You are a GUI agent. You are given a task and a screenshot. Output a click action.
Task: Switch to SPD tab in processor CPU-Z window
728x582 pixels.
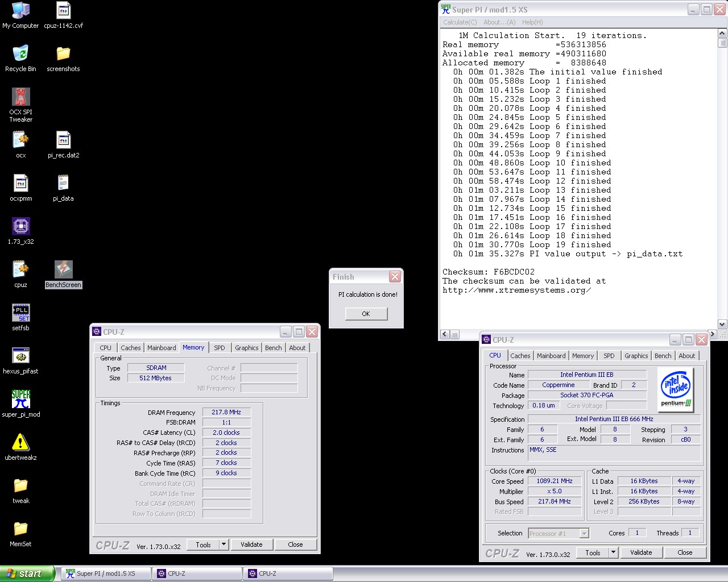point(609,356)
